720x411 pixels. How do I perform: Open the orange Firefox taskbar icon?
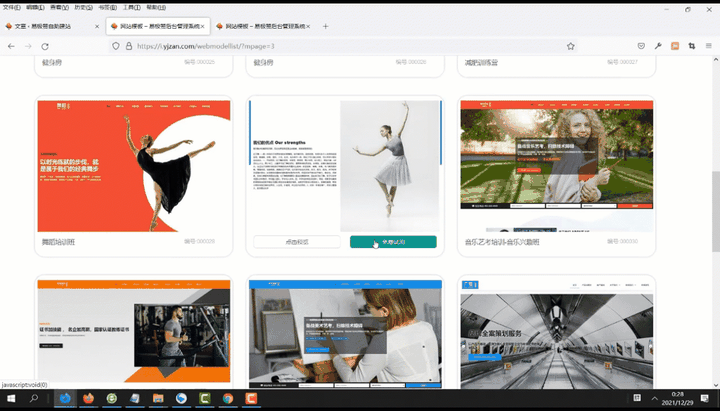(89, 398)
